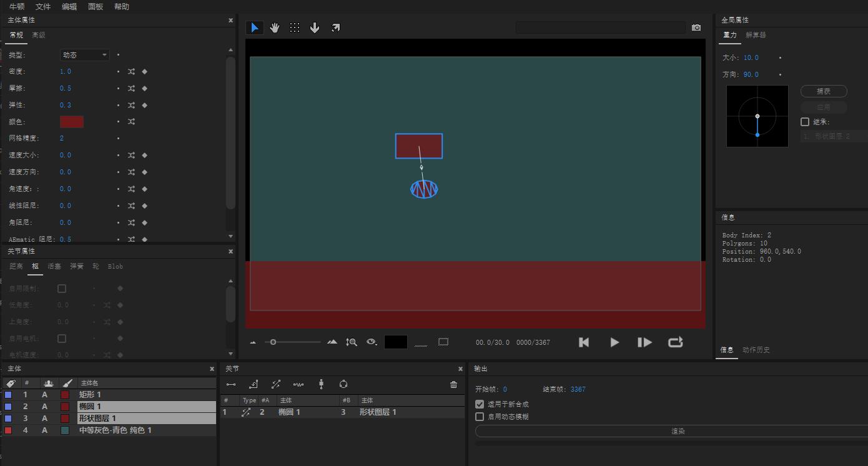The image size is (868, 466).
Task: Toggle 启用电机 checkbox
Action: [x=62, y=339]
